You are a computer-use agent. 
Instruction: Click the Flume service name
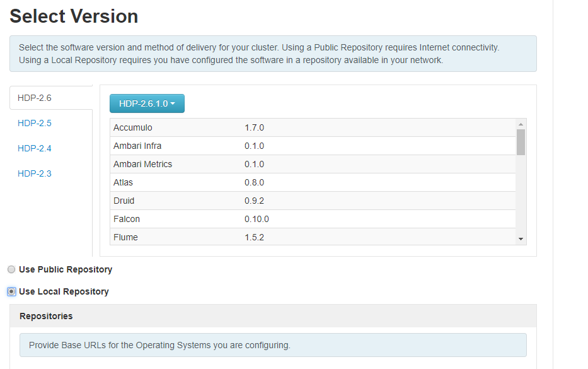pos(125,237)
